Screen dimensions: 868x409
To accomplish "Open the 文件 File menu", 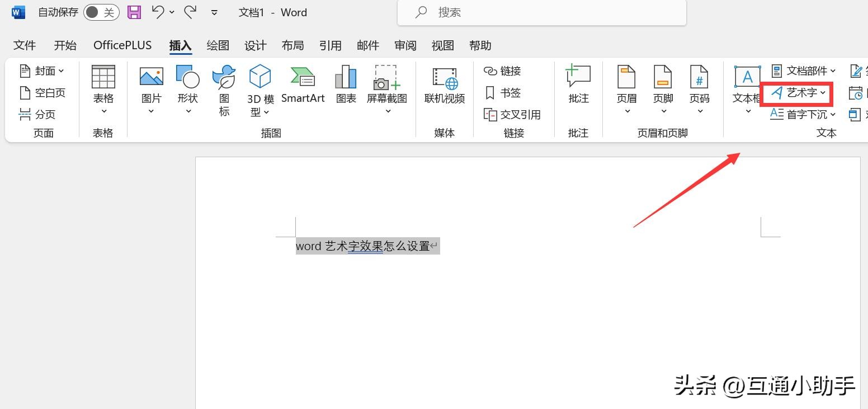I will click(x=25, y=46).
